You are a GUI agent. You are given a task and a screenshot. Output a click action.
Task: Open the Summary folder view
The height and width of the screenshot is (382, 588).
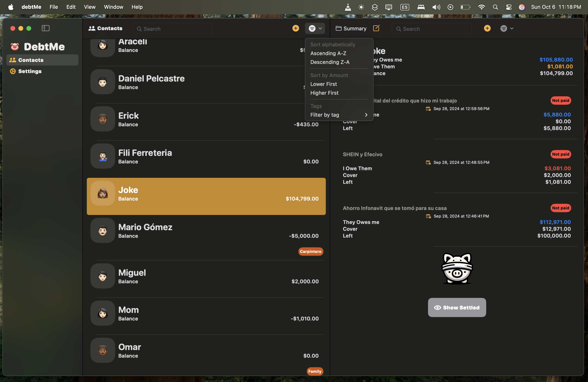pos(351,28)
